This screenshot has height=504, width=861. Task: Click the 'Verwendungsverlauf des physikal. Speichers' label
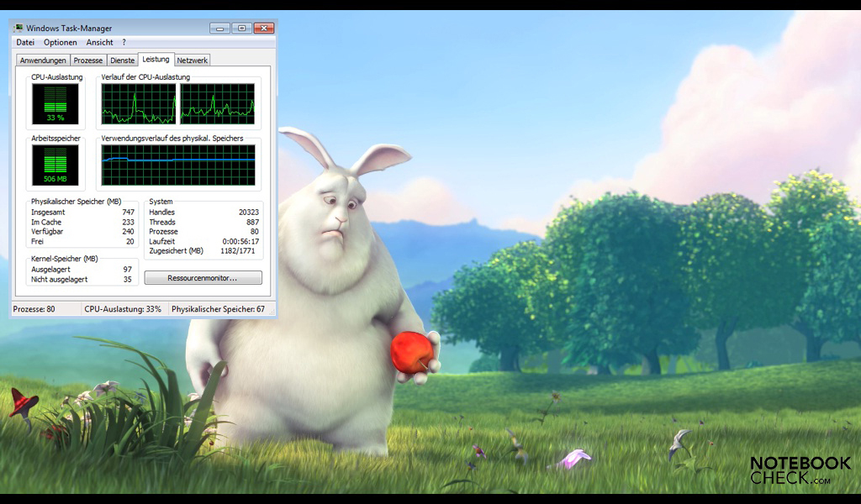coord(172,139)
